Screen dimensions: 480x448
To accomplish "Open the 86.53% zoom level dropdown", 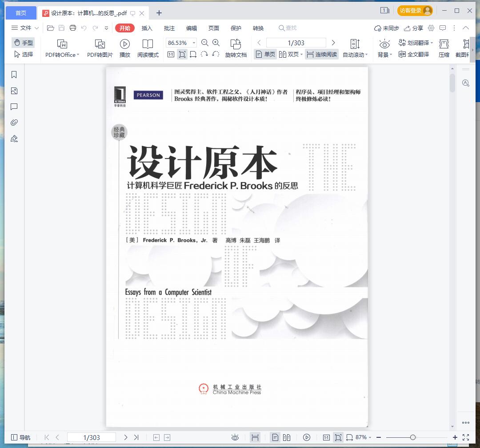I will pos(194,43).
